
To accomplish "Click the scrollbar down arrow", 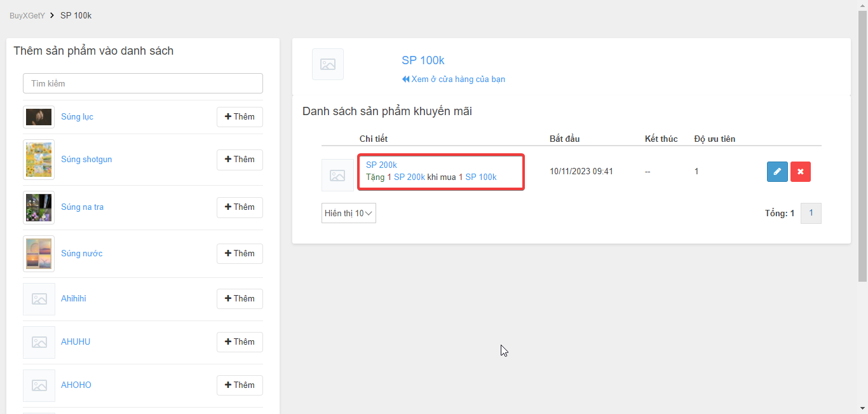I will 862,408.
